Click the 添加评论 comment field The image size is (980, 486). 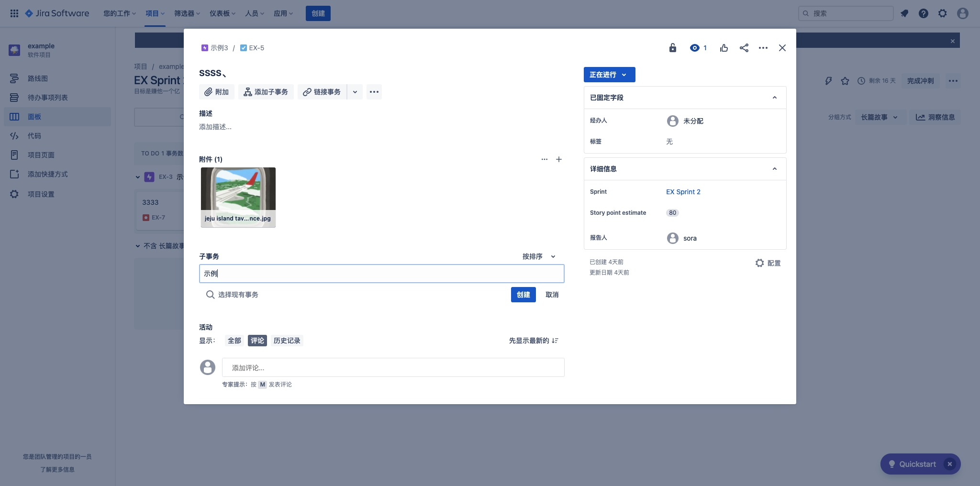pyautogui.click(x=393, y=367)
